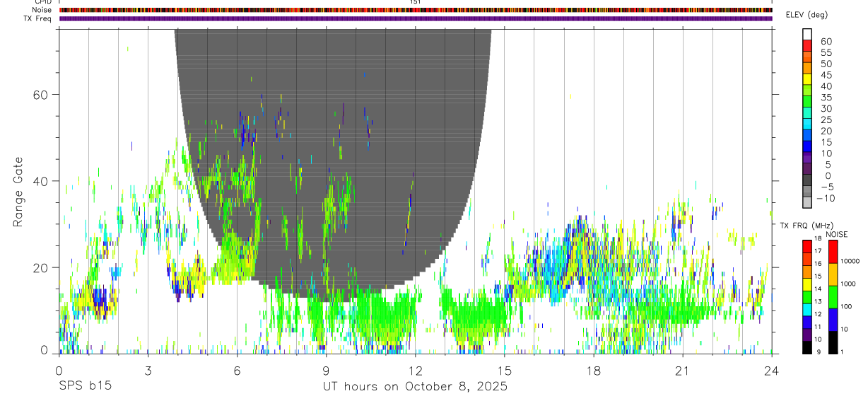Click the NOISE legend value '1000'
This screenshot has height=401, width=868.
click(x=849, y=284)
